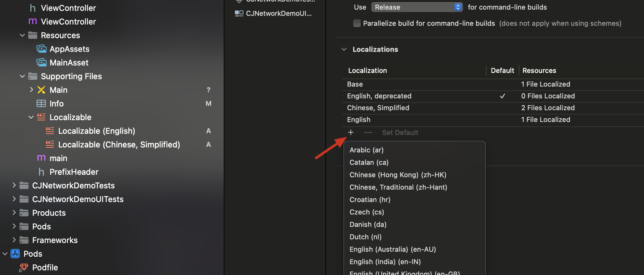644x275 pixels.
Task: Collapse the Supporting Files group
Action: tap(22, 76)
